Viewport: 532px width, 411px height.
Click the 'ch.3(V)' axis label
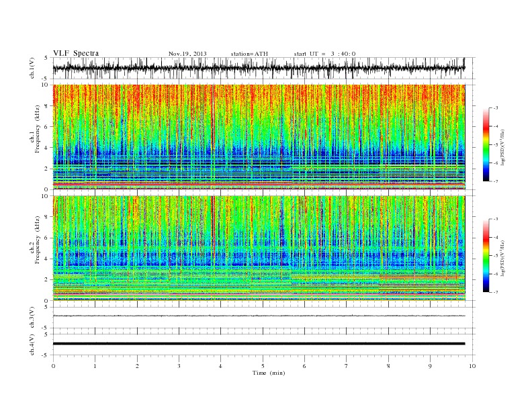[x=32, y=318]
